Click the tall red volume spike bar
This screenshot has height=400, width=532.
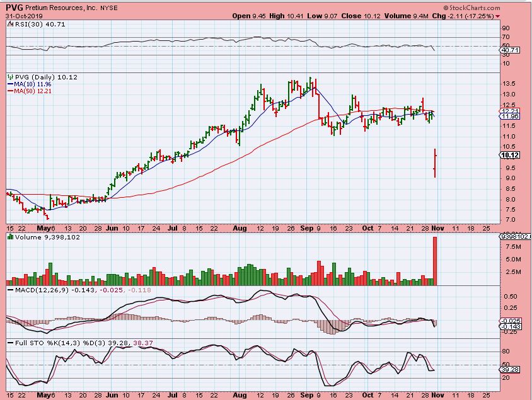click(x=435, y=261)
